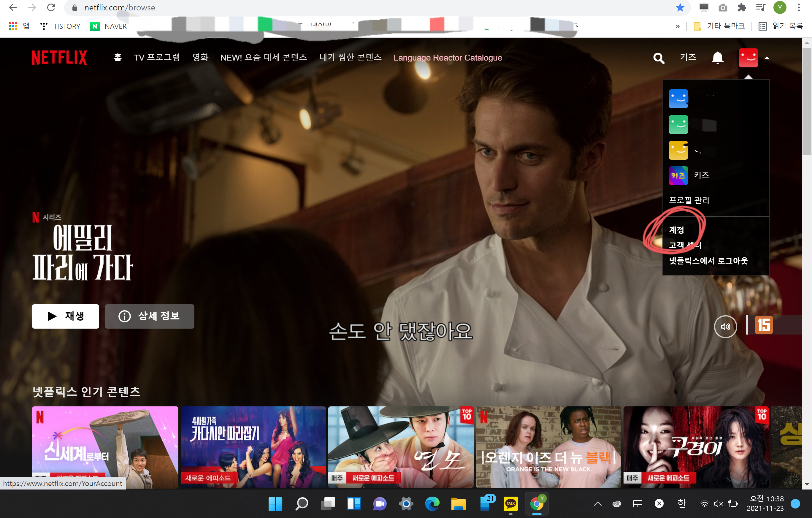This screenshot has height=518, width=812.
Task: Go to 홈 in navigation
Action: pyautogui.click(x=117, y=58)
